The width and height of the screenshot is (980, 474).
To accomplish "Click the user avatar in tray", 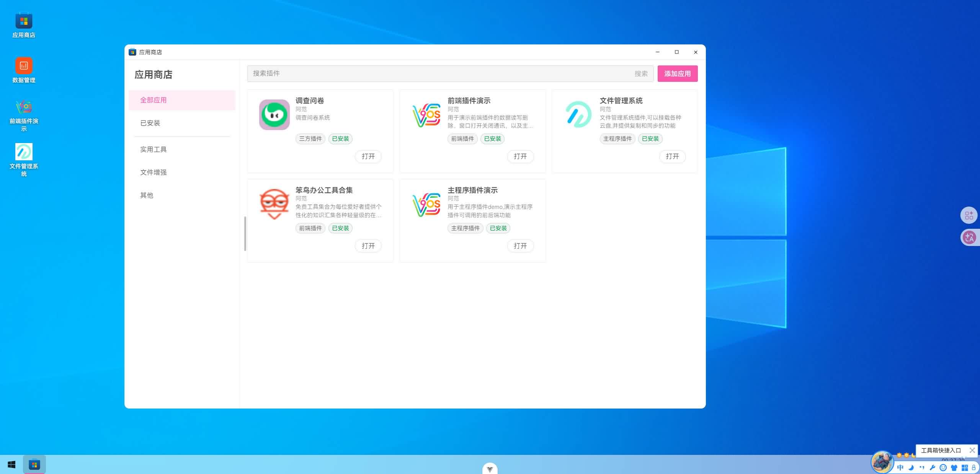I will coord(882,462).
